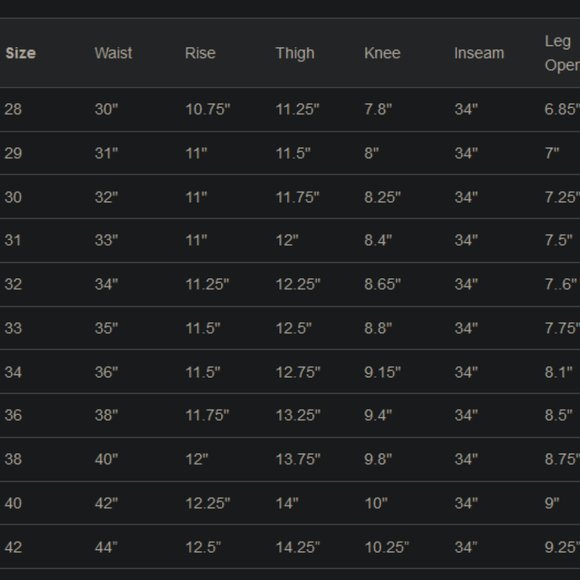The image size is (580, 580).
Task: Click the 7..6" leg opening cell
Action: (x=560, y=284)
